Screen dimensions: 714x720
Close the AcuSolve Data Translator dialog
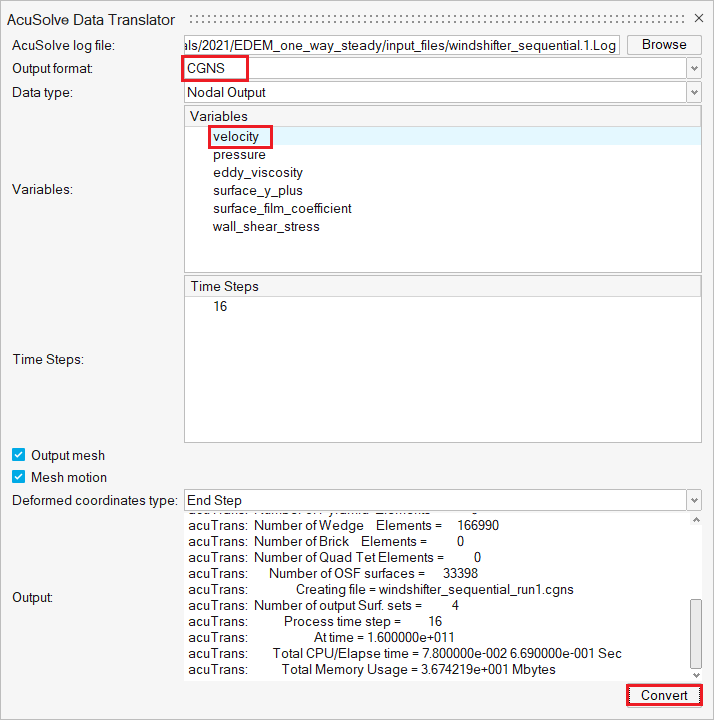[x=699, y=18]
